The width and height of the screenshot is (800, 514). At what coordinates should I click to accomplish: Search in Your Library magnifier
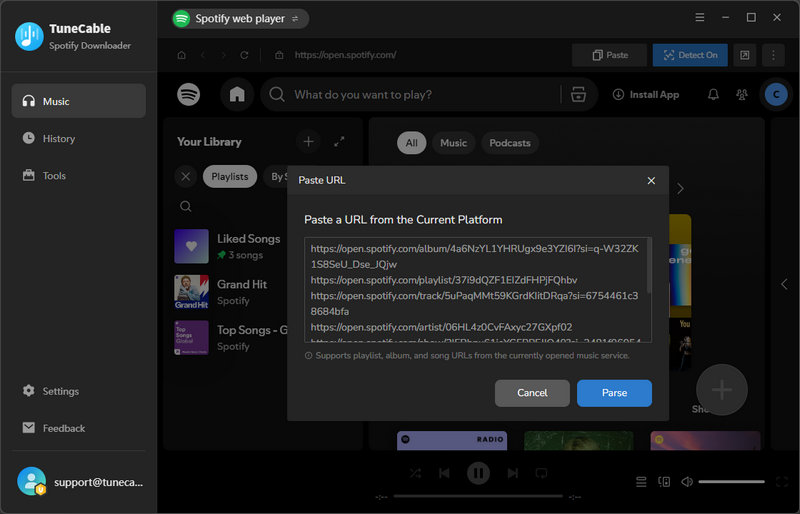coord(186,206)
